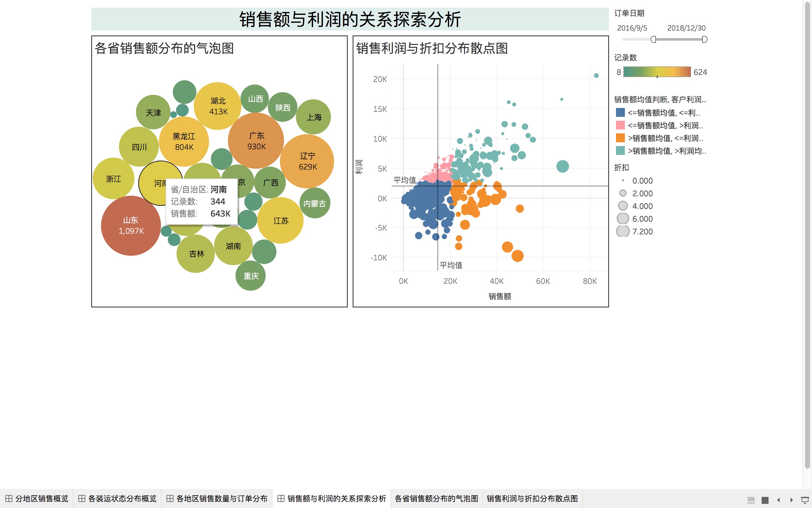
Task: Click the 利润 y-axis label
Action: pyautogui.click(x=359, y=167)
